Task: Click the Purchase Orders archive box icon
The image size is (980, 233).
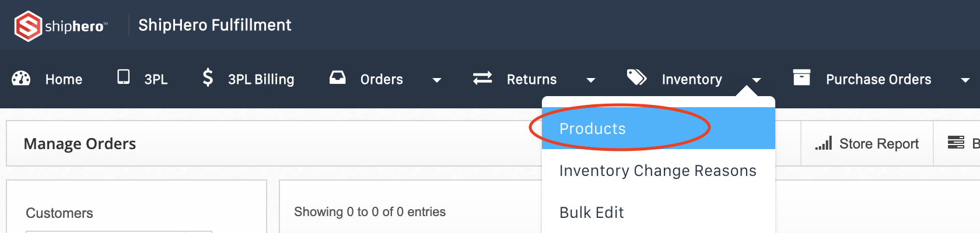Action: coord(801,77)
